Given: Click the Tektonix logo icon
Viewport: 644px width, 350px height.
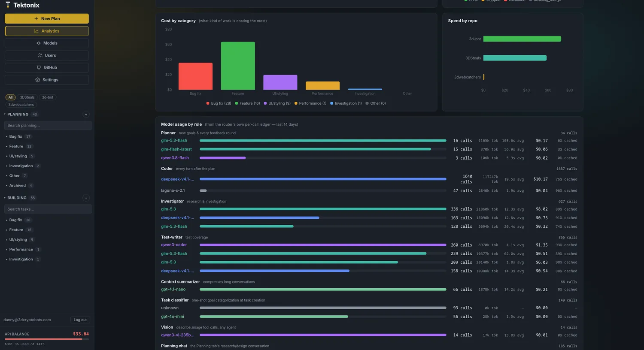Looking at the screenshot, I should [x=8, y=5].
